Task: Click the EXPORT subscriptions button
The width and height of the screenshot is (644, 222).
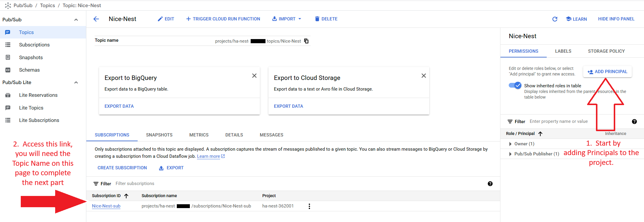Action: click(x=171, y=168)
